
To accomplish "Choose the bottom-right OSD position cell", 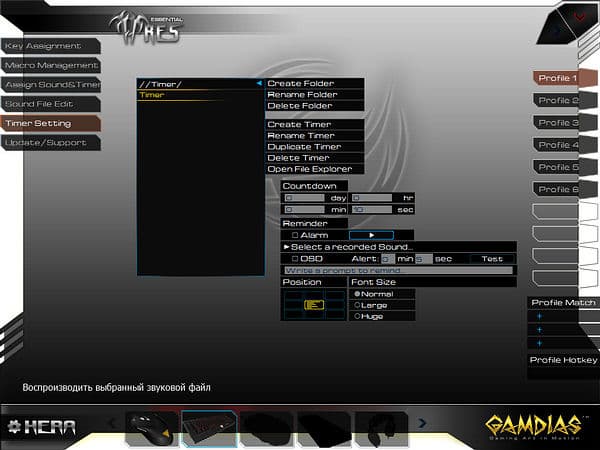I will pyautogui.click(x=334, y=315).
